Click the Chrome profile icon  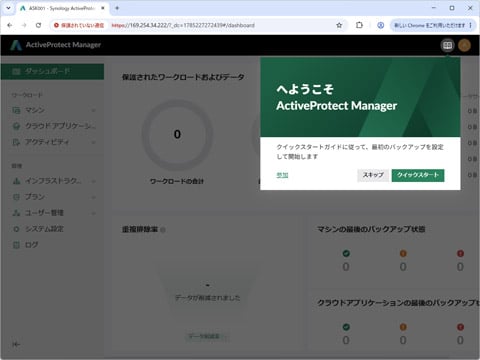point(380,25)
